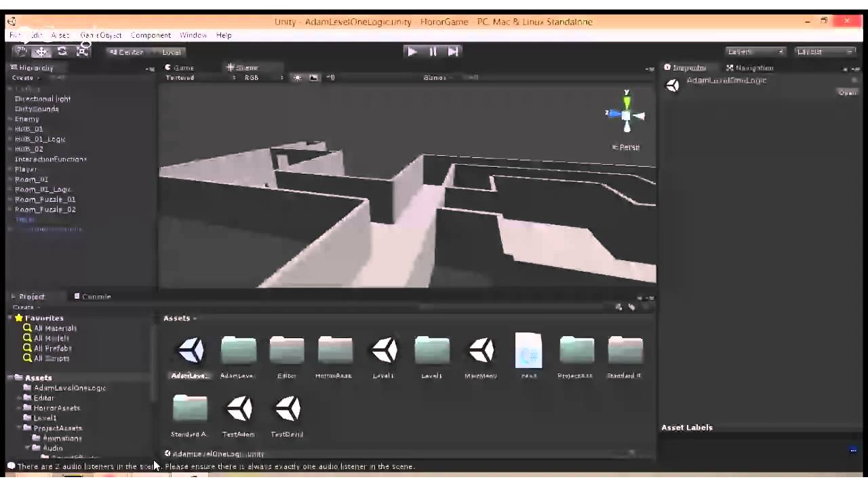The height and width of the screenshot is (488, 868).
Task: Click the Step frame button
Action: pyautogui.click(x=453, y=52)
